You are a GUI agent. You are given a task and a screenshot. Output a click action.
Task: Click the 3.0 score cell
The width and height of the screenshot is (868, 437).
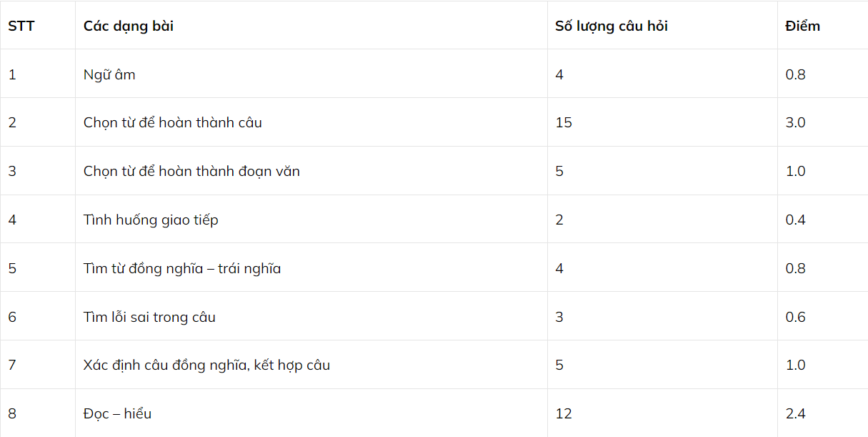coord(795,123)
